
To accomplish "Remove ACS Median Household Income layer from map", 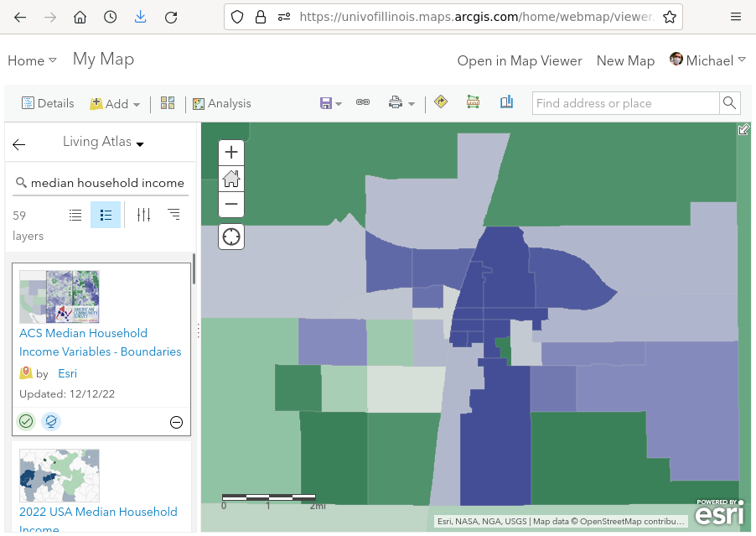I will [x=176, y=422].
